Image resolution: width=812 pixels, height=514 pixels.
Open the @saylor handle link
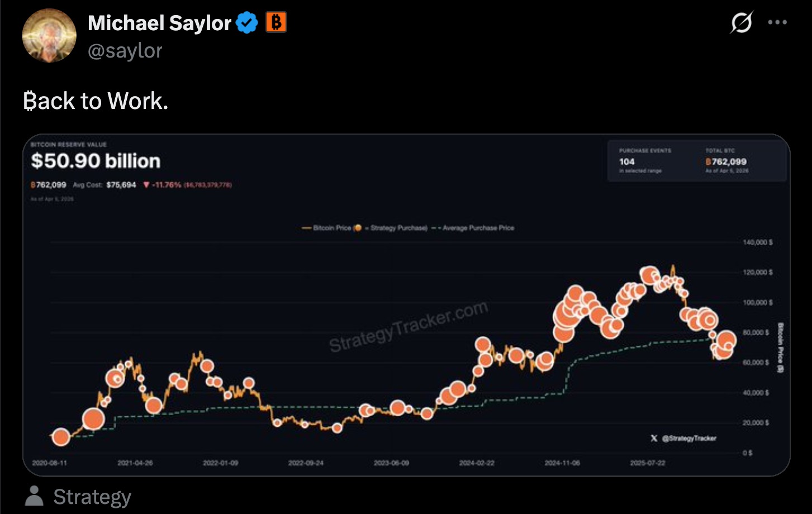click(125, 51)
